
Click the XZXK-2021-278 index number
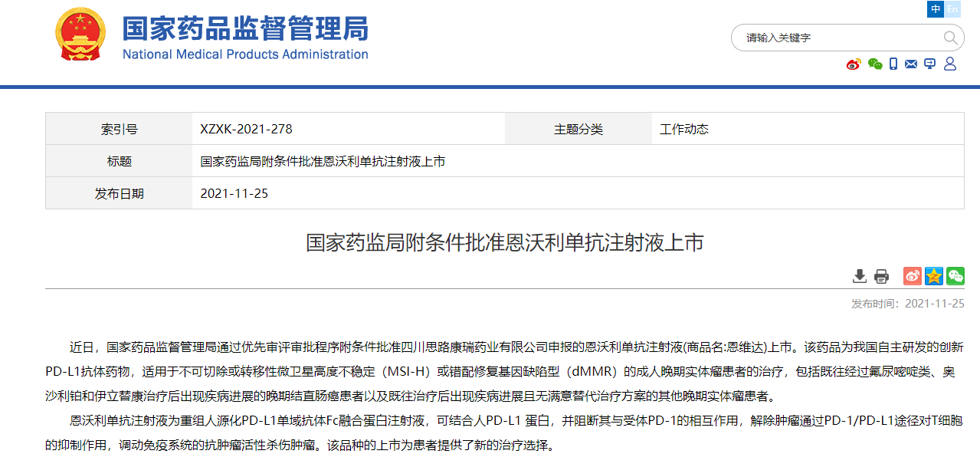(246, 130)
